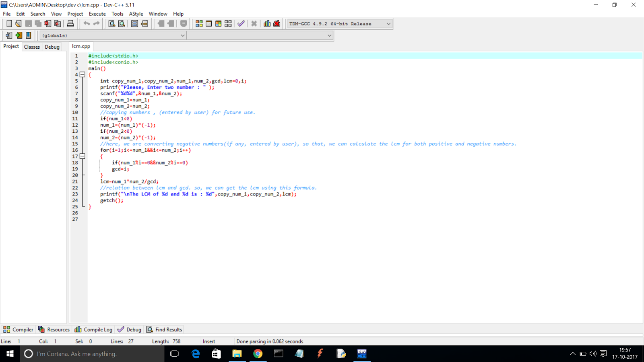Click the Undo arrow icon
This screenshot has height=362, width=644.
87,24
